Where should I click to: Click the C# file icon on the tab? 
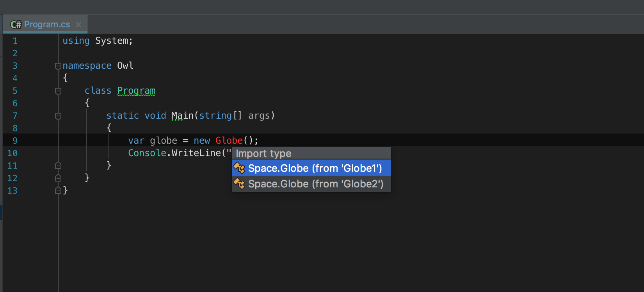click(x=16, y=25)
